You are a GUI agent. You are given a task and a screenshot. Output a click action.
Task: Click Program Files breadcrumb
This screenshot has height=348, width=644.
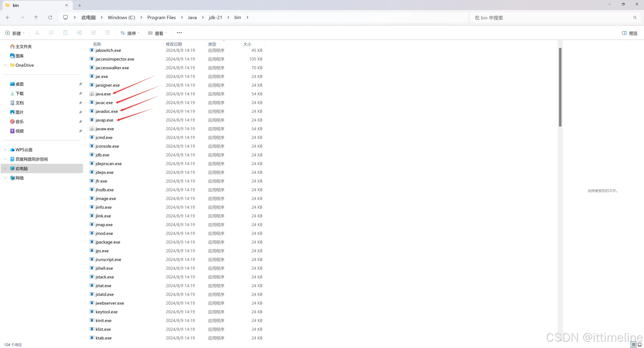(162, 17)
